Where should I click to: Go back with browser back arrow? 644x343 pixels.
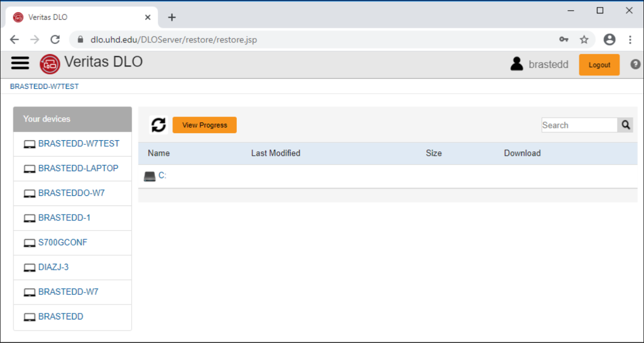(x=14, y=40)
